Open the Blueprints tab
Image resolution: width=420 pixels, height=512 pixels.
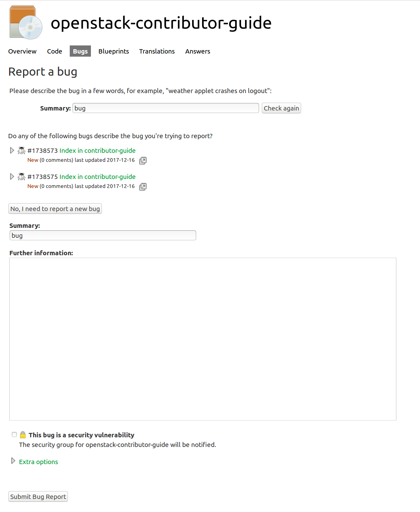click(113, 51)
